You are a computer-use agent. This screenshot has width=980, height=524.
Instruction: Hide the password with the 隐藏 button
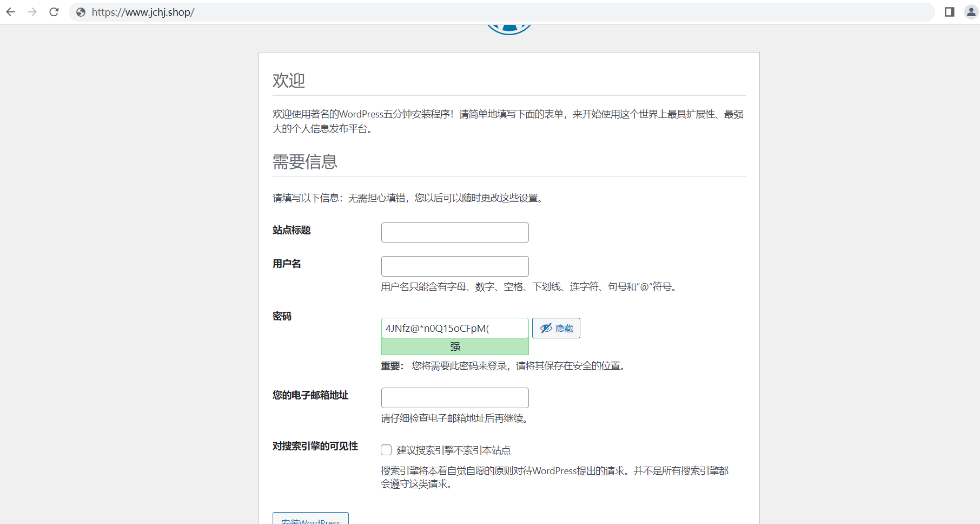click(556, 328)
